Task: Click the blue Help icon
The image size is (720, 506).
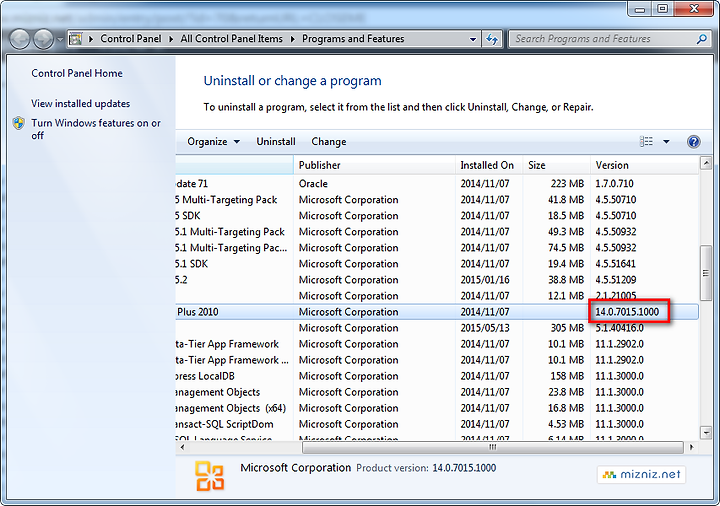Action: [x=693, y=141]
